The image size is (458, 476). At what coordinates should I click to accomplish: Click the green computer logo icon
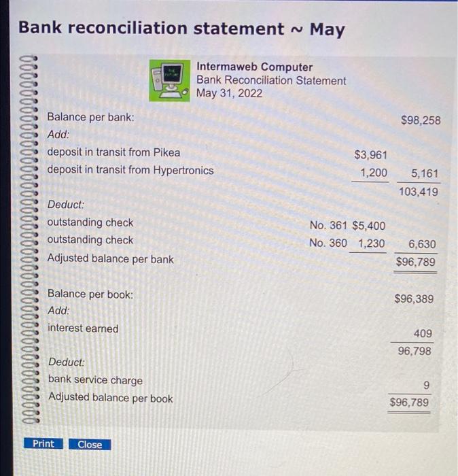pyautogui.click(x=170, y=80)
